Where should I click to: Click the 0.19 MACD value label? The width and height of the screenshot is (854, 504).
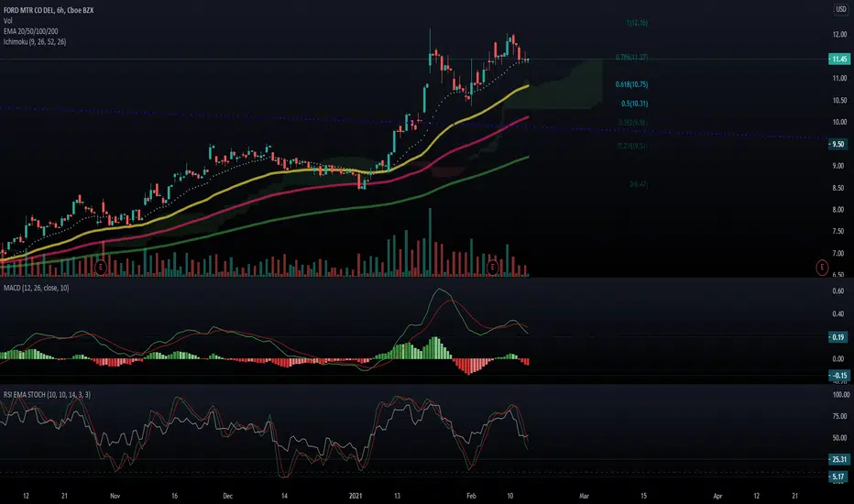(839, 337)
